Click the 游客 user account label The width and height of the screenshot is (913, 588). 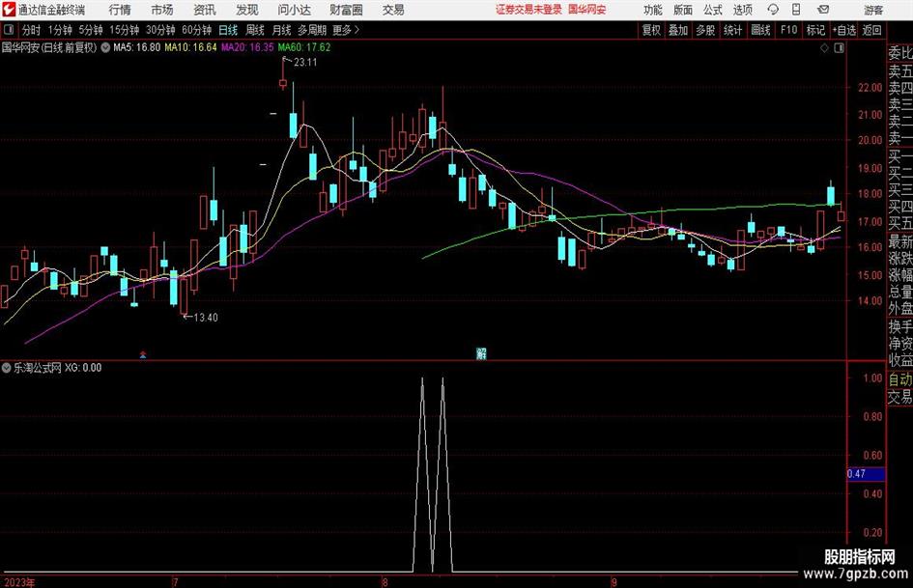(x=872, y=10)
